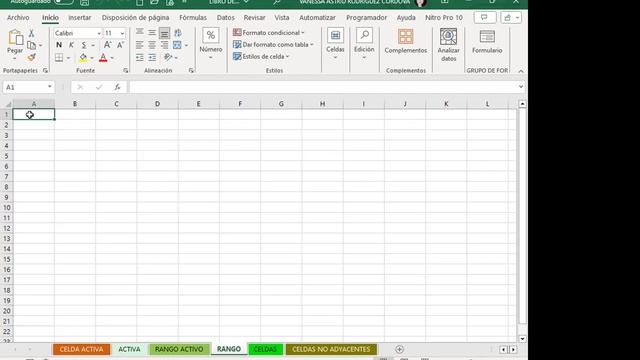Open Dar formato como tabla menu

point(273,44)
